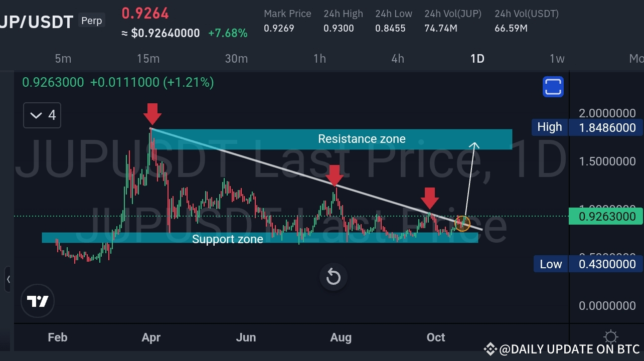Screen dimensions: 644x361
Task: Click the Resistance zone band on the chart
Action: click(x=361, y=139)
